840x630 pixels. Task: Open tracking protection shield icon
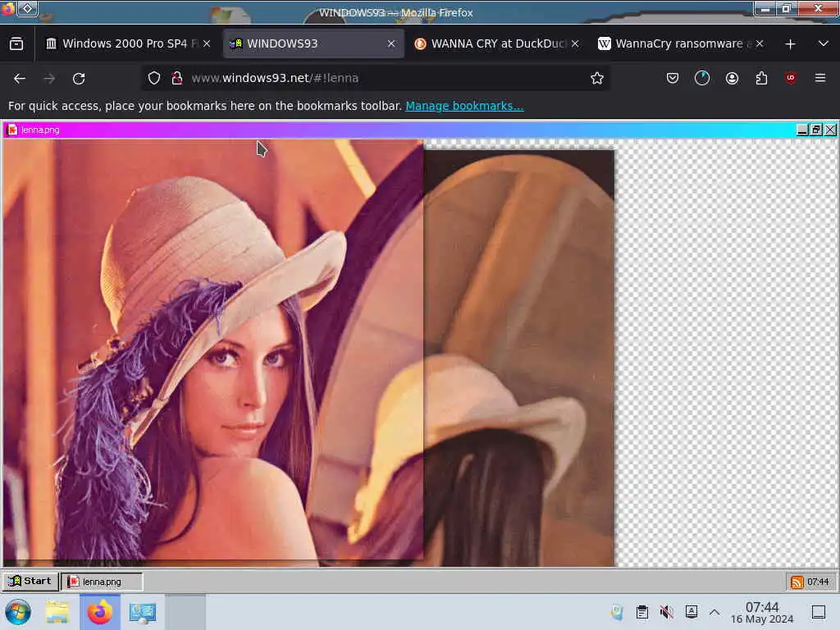pos(154,78)
